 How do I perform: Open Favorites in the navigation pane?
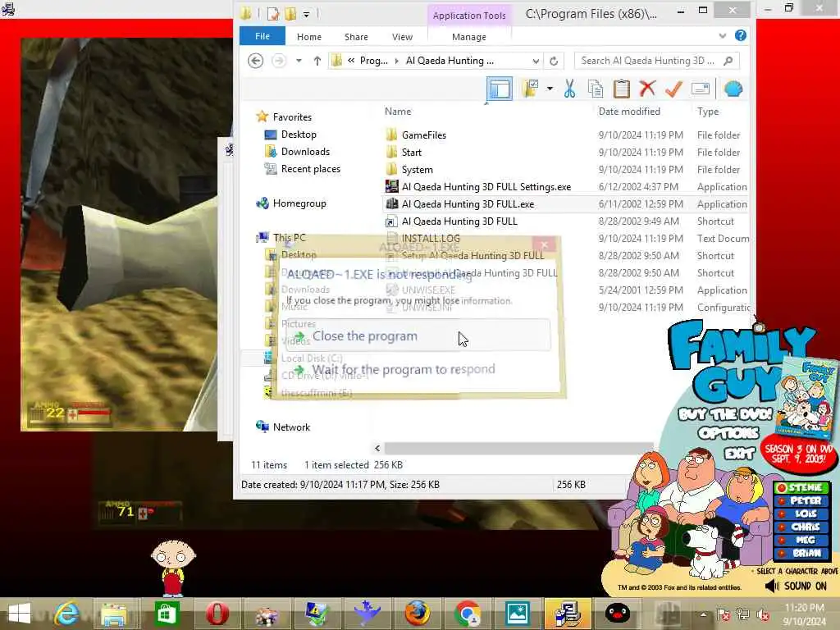pyautogui.click(x=292, y=116)
